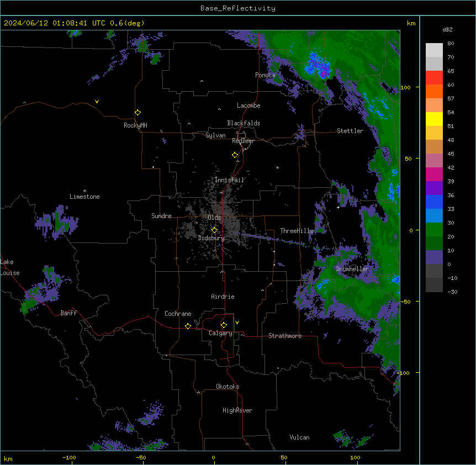Screen dimensions: 476x465
Task: Click the RockyMH label
Action: (135, 125)
